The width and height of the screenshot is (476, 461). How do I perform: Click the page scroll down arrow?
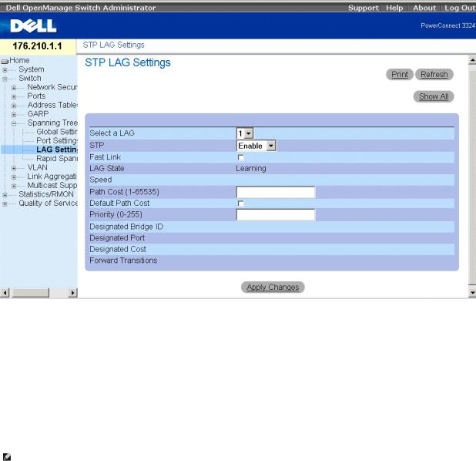(472, 293)
